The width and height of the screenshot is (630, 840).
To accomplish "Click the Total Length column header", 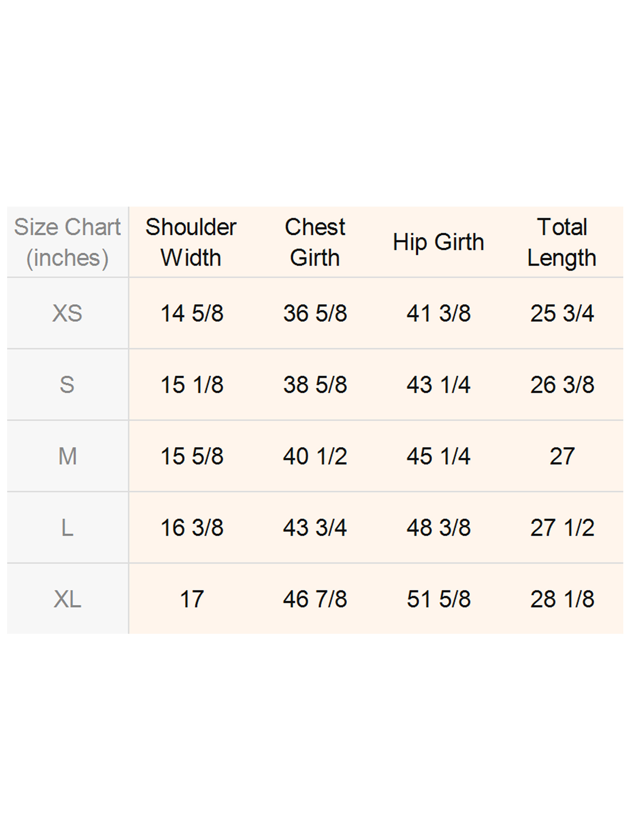I will [562, 242].
